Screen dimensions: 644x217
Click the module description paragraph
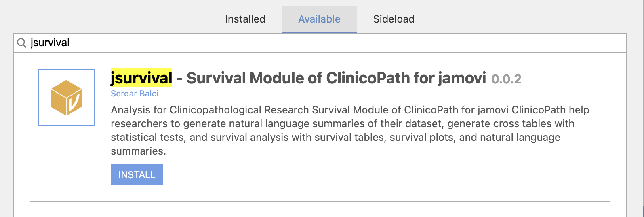point(350,130)
